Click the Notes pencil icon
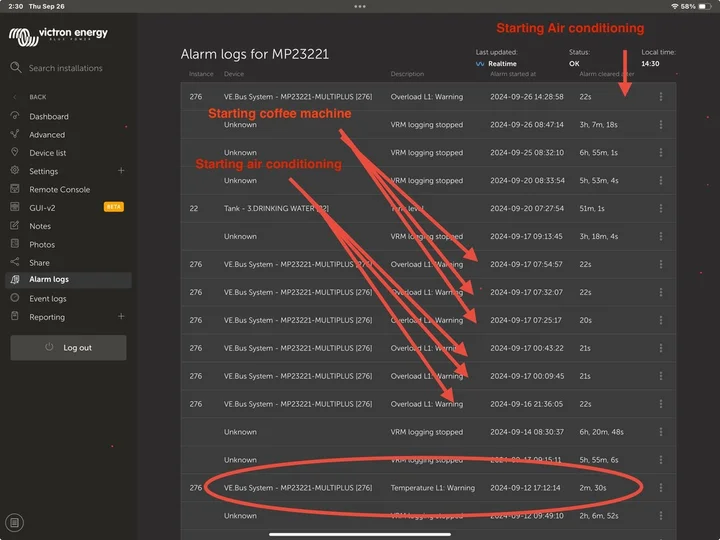The image size is (720, 540). tap(15, 225)
